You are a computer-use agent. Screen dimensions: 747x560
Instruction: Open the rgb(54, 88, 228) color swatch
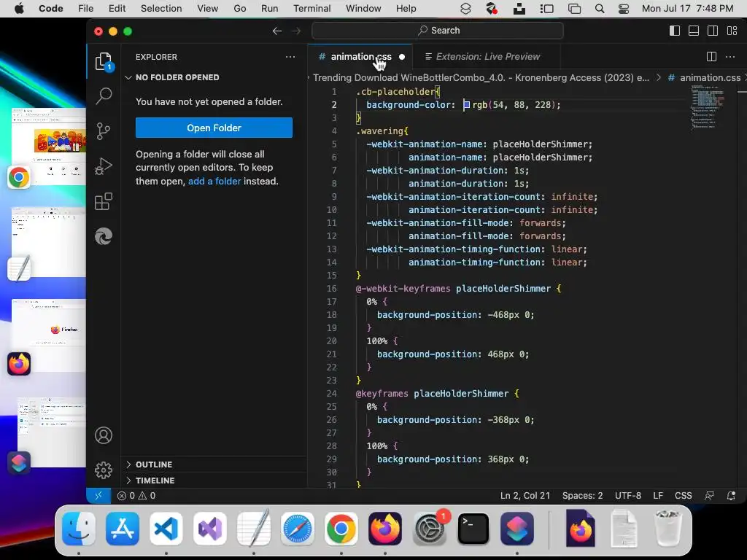pos(466,105)
